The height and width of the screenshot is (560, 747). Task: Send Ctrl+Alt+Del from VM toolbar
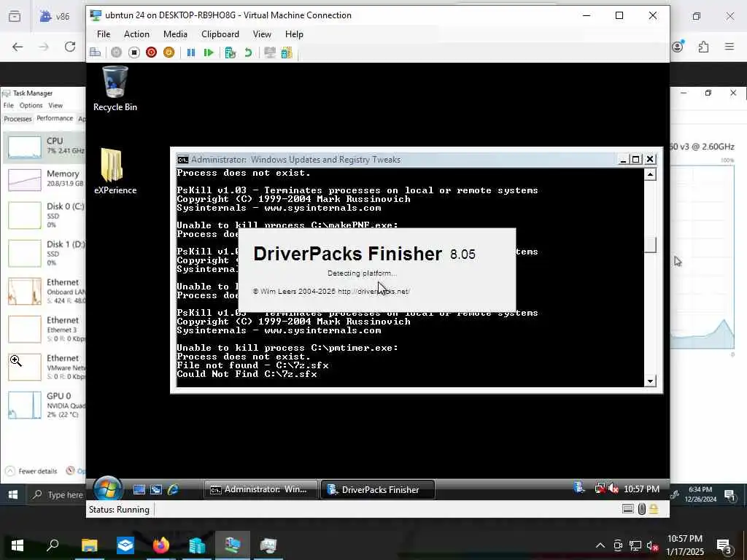(x=96, y=52)
